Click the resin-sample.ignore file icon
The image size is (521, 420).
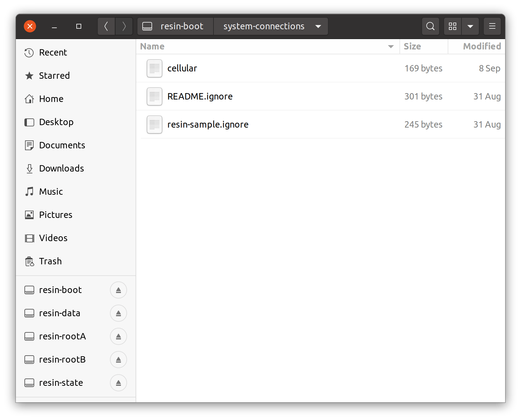[155, 125]
